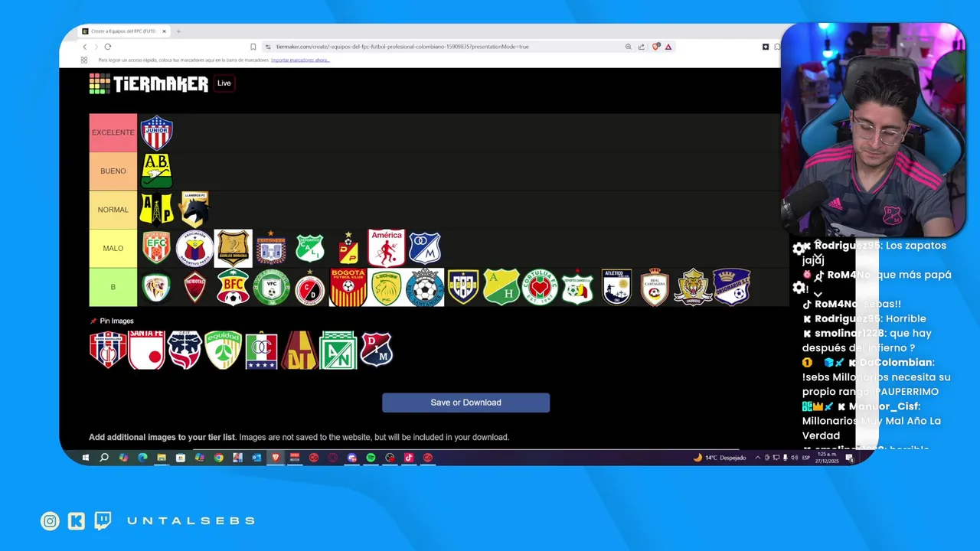Open Google Chrome from the taskbar
This screenshot has height=551, width=980.
(x=218, y=458)
